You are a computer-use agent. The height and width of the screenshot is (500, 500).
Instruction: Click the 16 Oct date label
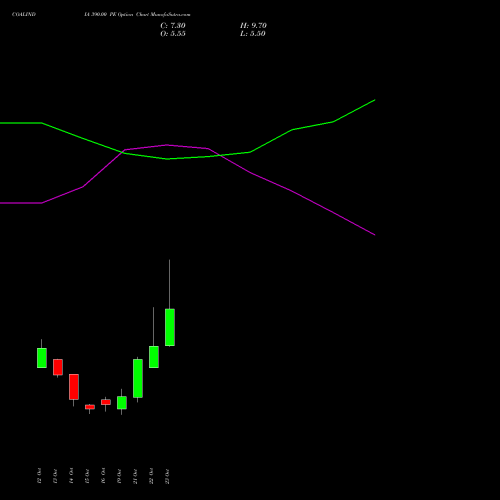(x=103, y=476)
